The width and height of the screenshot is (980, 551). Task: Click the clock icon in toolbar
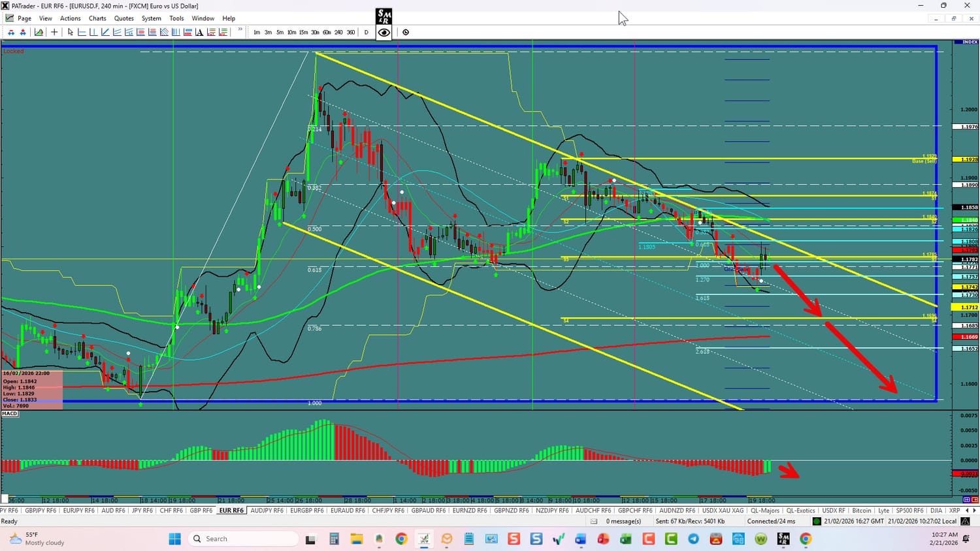coord(406,32)
